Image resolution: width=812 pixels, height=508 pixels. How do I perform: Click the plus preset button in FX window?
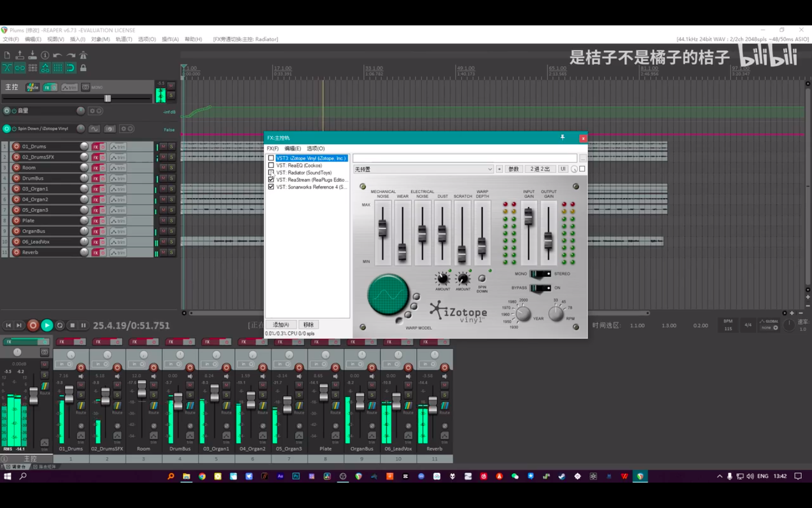coord(499,169)
